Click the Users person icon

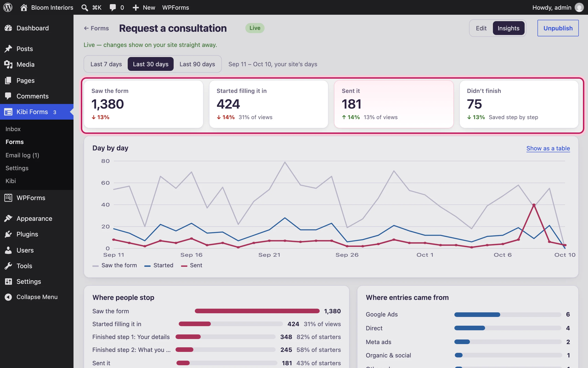pos(8,250)
